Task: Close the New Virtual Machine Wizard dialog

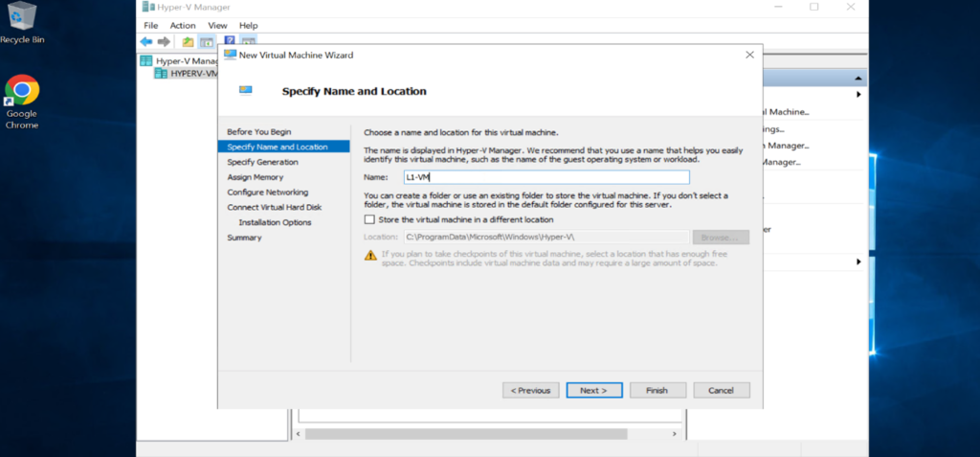Action: (750, 55)
